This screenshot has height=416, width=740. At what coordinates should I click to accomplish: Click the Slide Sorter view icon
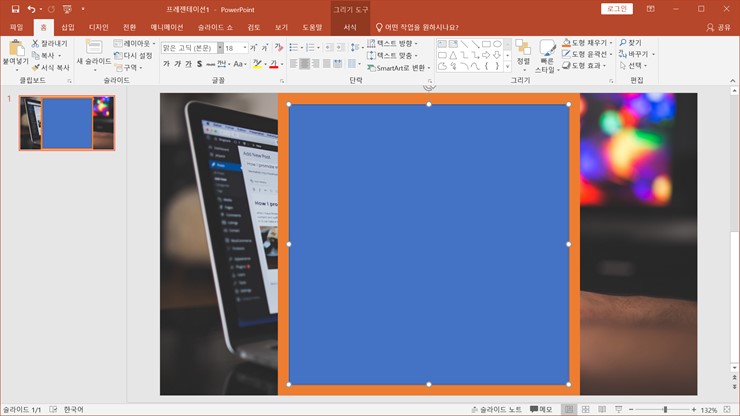pos(586,409)
